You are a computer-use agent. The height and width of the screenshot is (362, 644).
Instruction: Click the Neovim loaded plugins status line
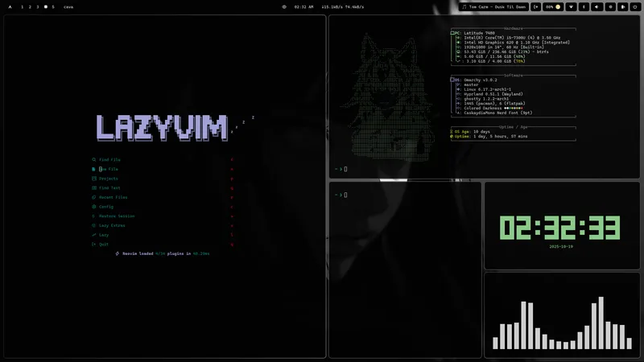[x=163, y=253]
